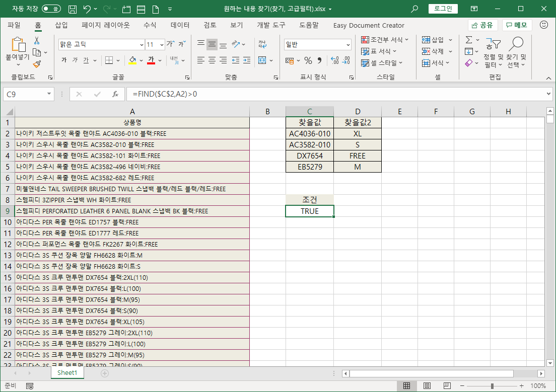This screenshot has height=392, width=556.
Task: Click the percent style icon
Action: pyautogui.click(x=308, y=60)
